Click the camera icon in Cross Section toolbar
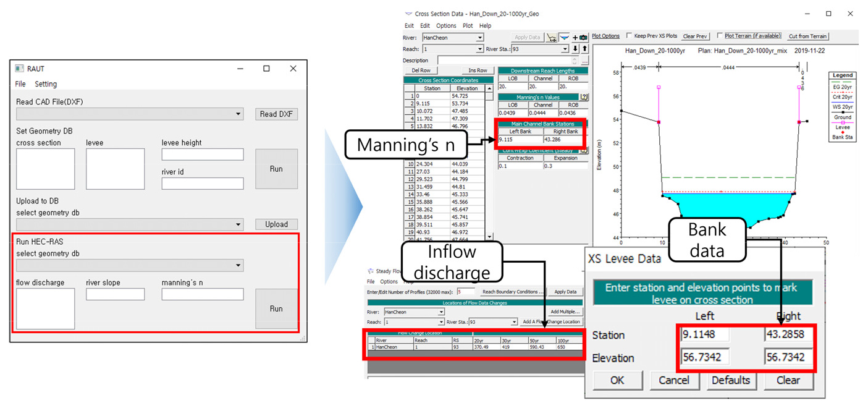Image resolution: width=868 pixels, height=408 pixels. tap(583, 38)
